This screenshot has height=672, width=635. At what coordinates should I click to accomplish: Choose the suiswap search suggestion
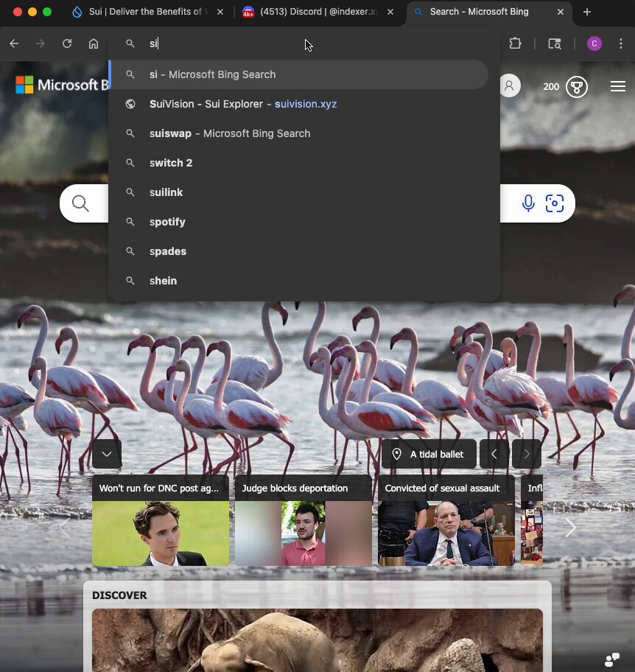tap(299, 133)
